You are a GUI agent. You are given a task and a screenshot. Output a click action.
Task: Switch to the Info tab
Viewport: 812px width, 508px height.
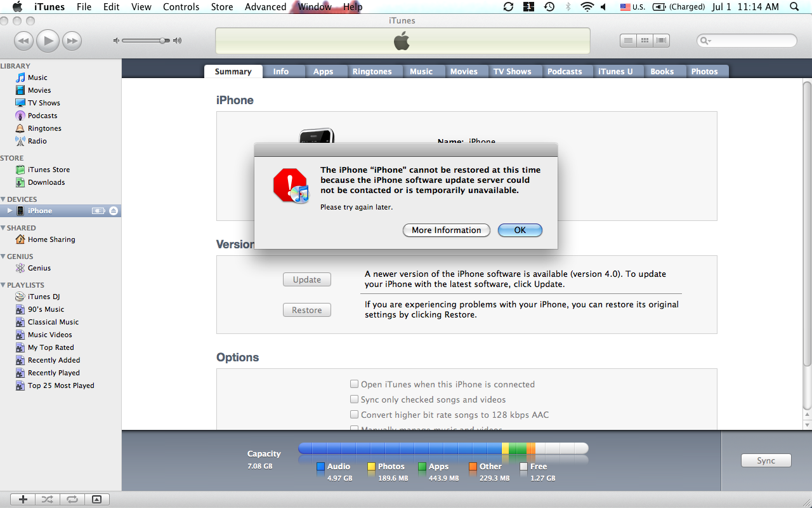[281, 72]
